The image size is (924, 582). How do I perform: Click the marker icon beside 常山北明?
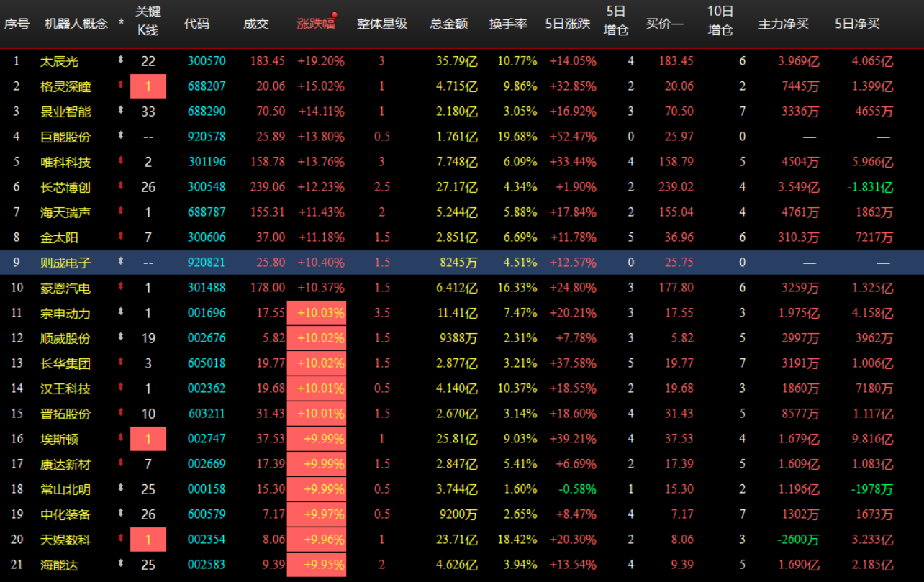click(x=121, y=489)
